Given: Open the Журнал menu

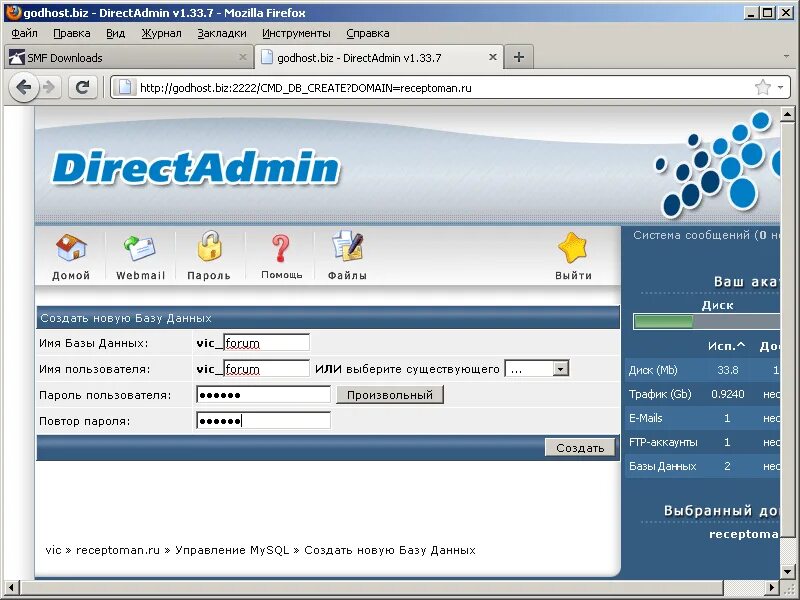Looking at the screenshot, I should pyautogui.click(x=161, y=33).
